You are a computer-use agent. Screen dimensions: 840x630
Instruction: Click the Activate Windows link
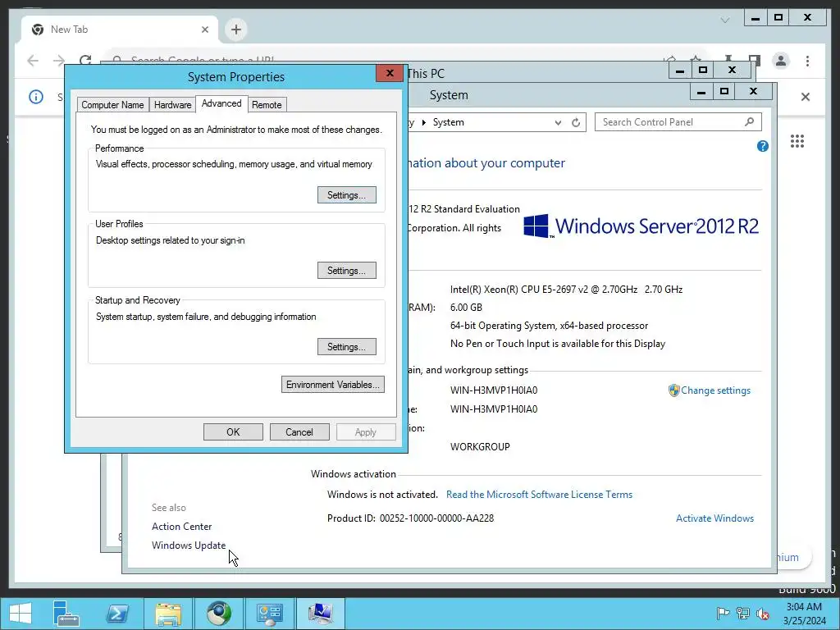click(714, 518)
